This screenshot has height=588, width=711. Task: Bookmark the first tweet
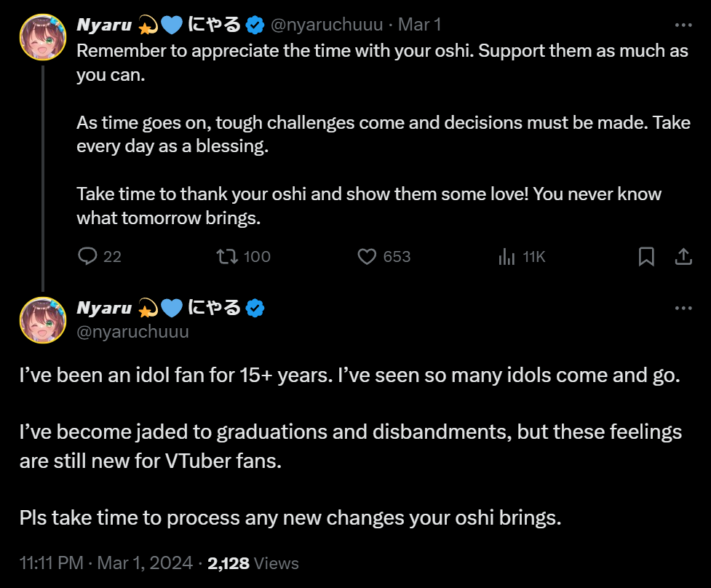(646, 256)
